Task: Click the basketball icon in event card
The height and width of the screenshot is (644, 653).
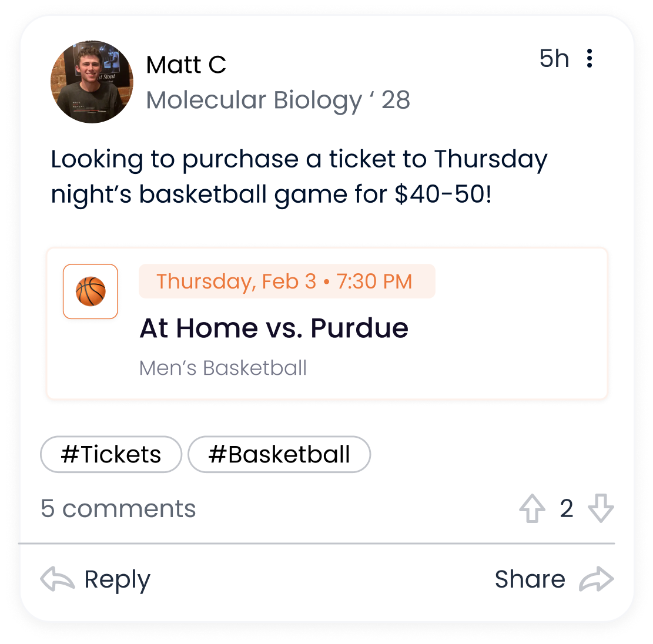Action: coord(91,291)
